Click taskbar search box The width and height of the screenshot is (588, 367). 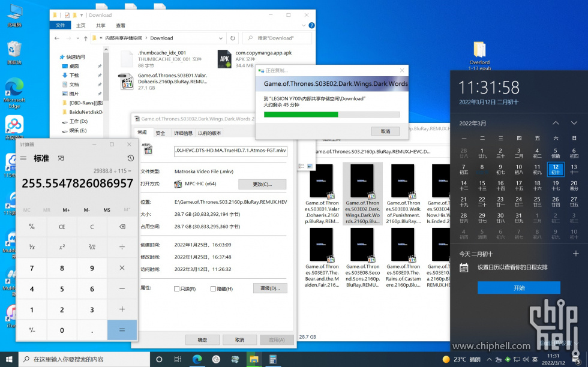(84, 359)
